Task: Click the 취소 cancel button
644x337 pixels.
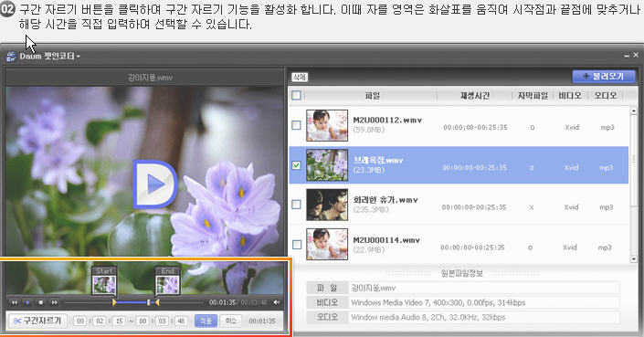Action: pos(231,321)
